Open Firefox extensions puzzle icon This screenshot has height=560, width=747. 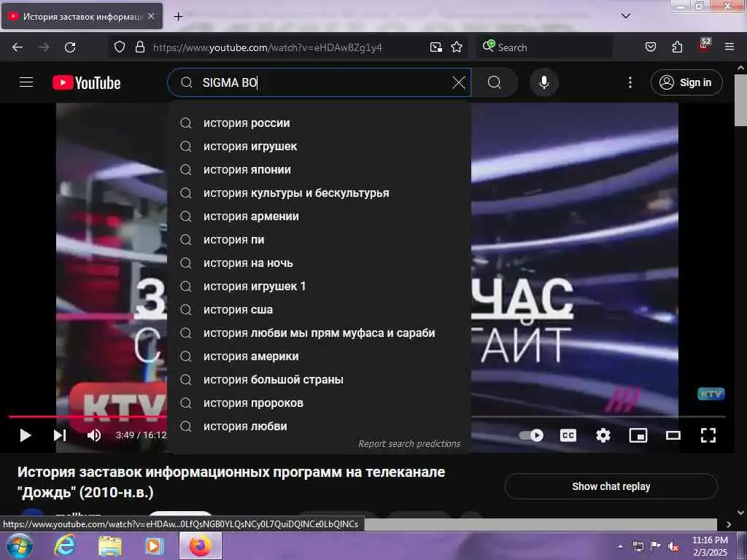click(x=677, y=47)
